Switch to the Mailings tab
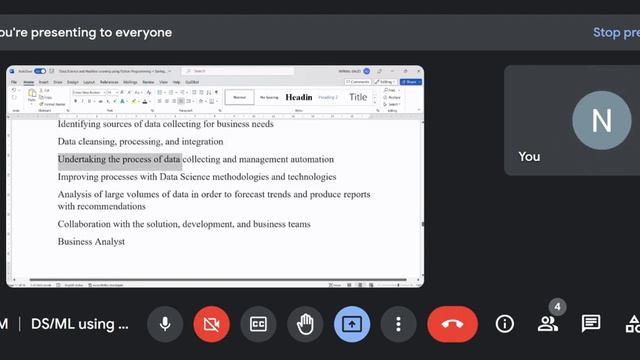This screenshot has height=360, width=640. [130, 82]
